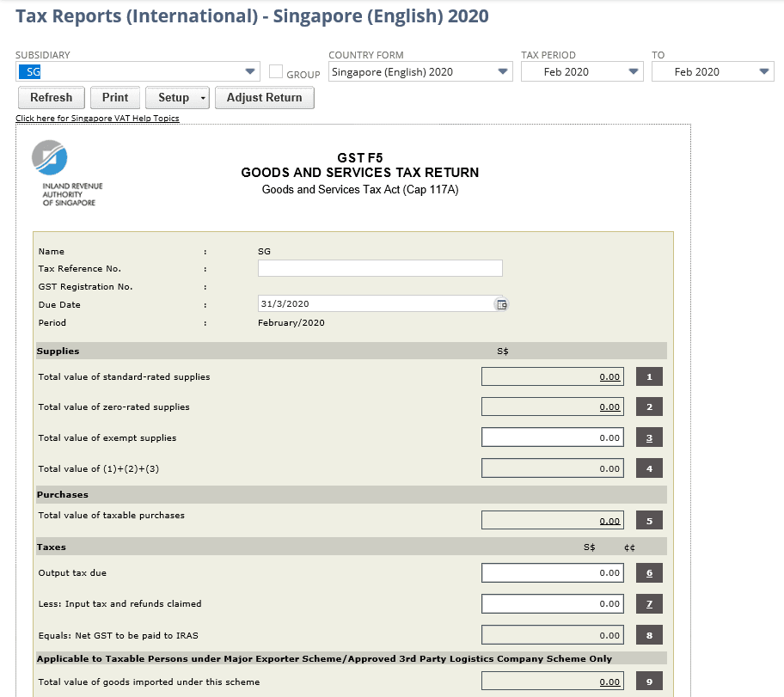Open the SUBSIDIARY dropdown
Screen dimensions: 784x697
[250, 71]
